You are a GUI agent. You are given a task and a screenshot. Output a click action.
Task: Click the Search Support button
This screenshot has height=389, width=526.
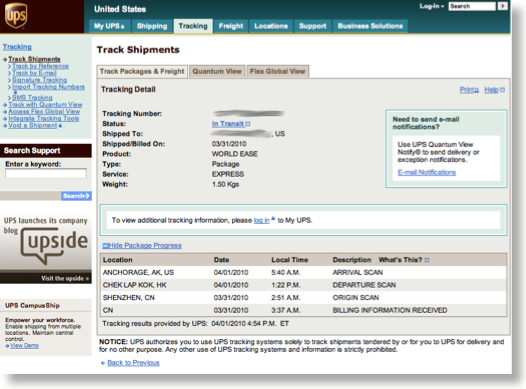[76, 196]
